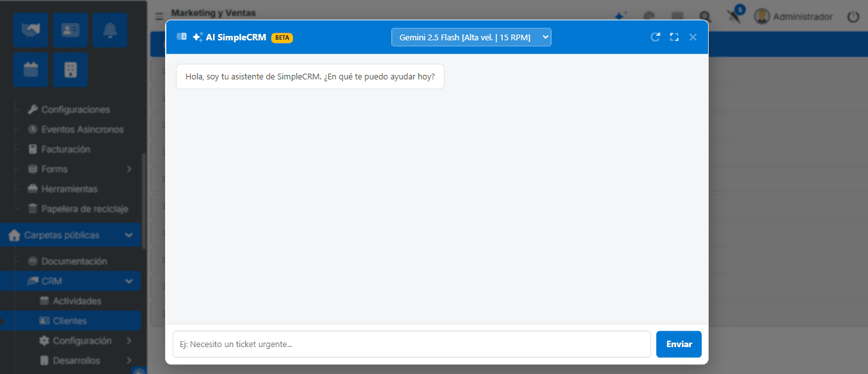Click the calculator icon beside Facturación
This screenshot has height=374, width=868.
[33, 149]
